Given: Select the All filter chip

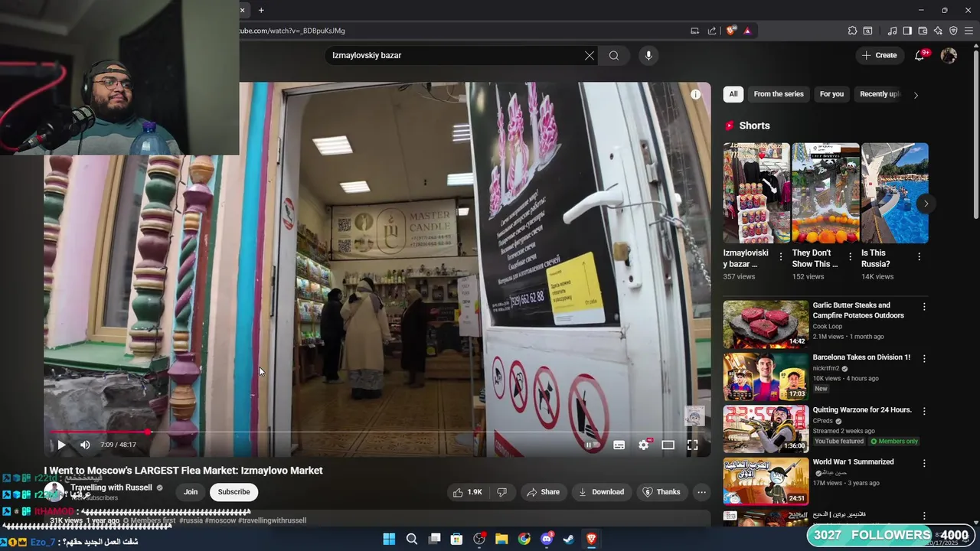Looking at the screenshot, I should coord(733,94).
